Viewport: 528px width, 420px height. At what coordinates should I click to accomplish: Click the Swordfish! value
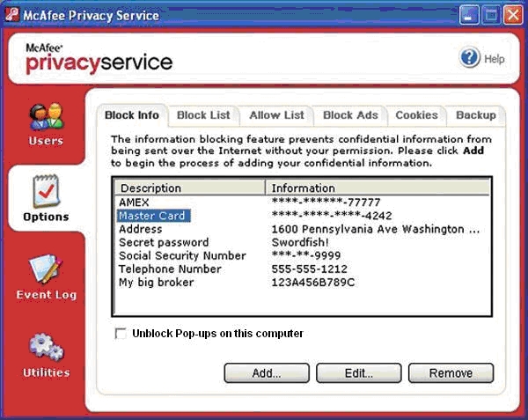300,242
